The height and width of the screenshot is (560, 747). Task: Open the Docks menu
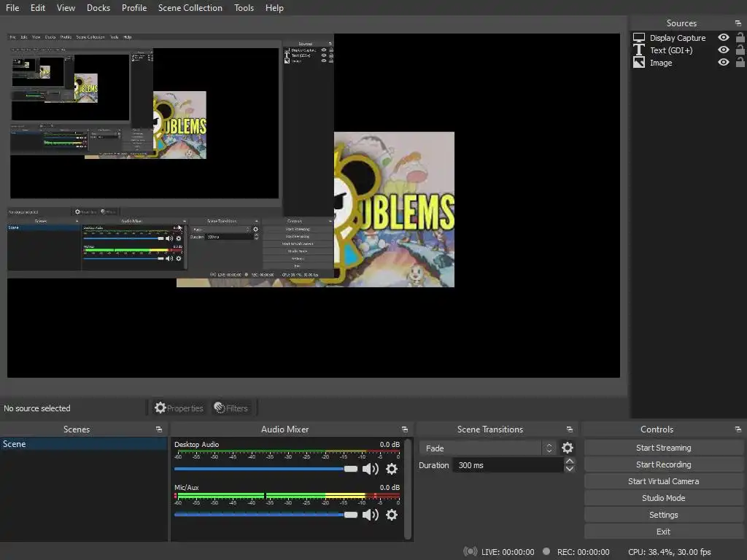click(x=98, y=7)
